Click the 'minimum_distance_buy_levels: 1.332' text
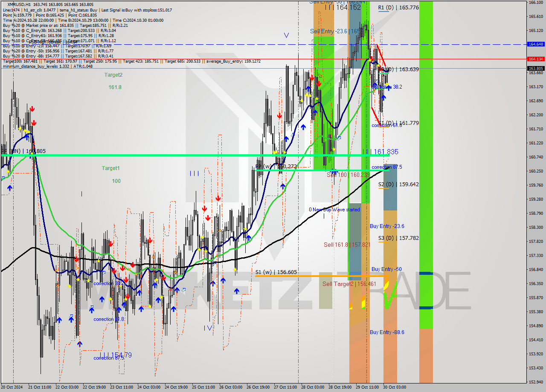Image resolution: width=546 pixels, height=392 pixels. [36, 66]
